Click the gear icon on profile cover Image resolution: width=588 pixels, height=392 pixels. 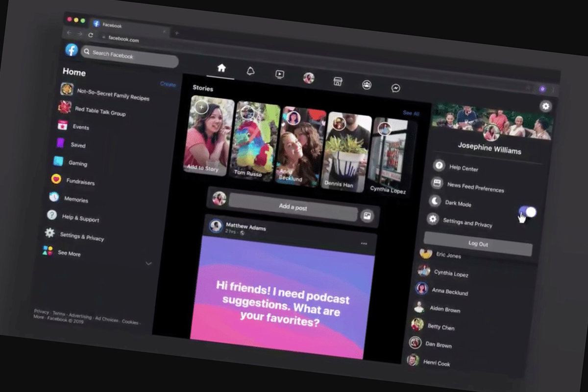tap(545, 106)
